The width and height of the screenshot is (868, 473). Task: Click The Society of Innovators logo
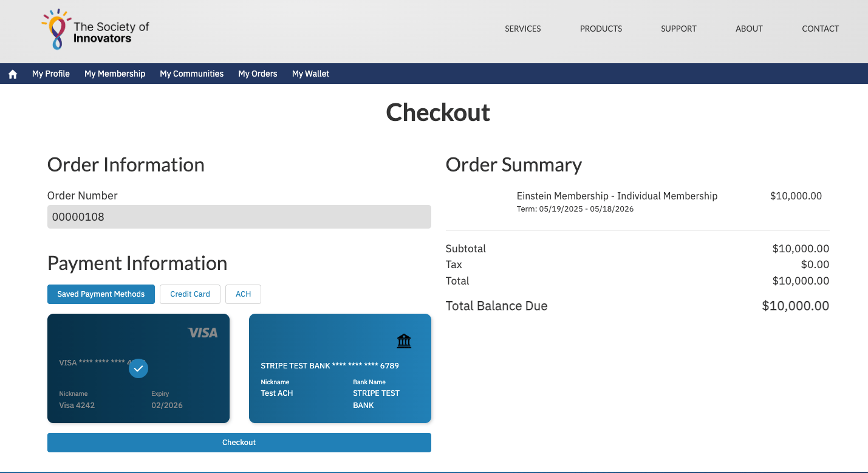point(95,29)
